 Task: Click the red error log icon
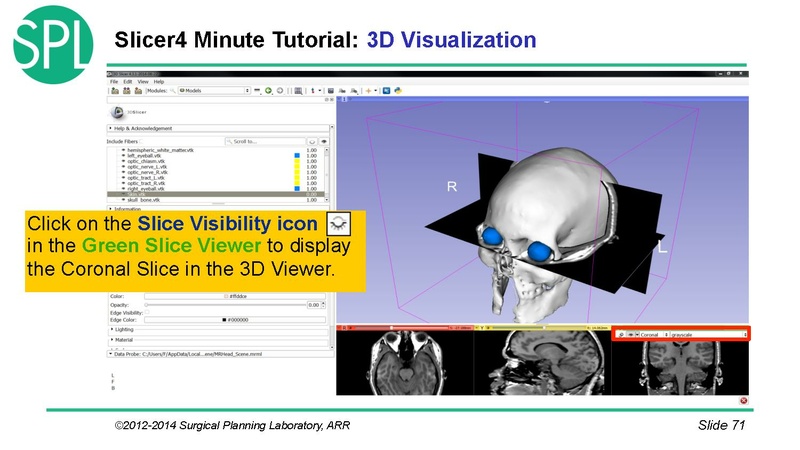743,401
